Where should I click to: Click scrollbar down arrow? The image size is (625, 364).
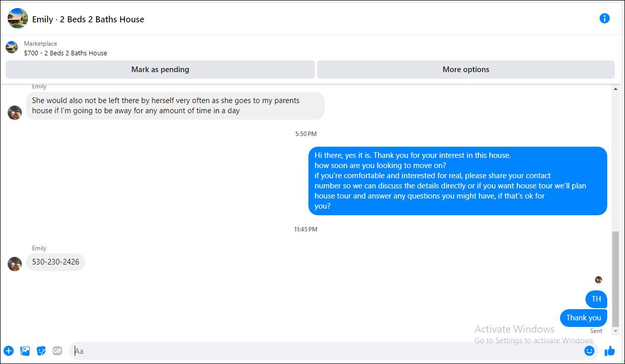[616, 332]
